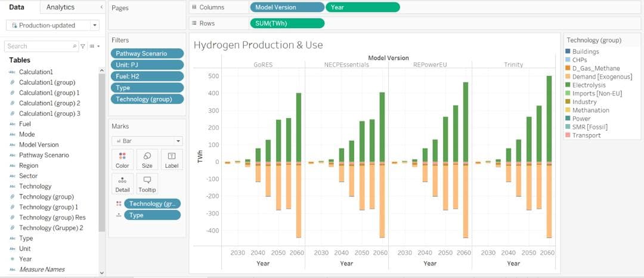This screenshot has width=644, height=278.
Task: Open the Color marks card
Action: click(122, 160)
